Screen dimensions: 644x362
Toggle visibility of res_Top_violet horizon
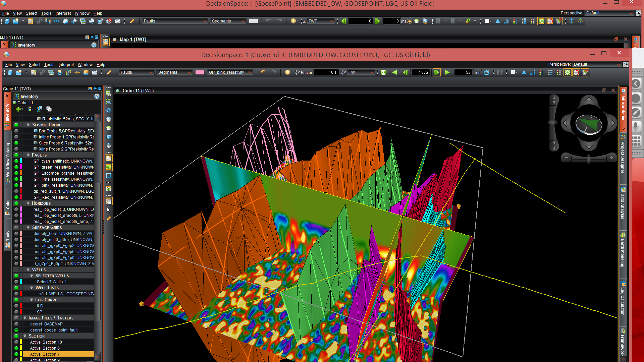(16, 209)
